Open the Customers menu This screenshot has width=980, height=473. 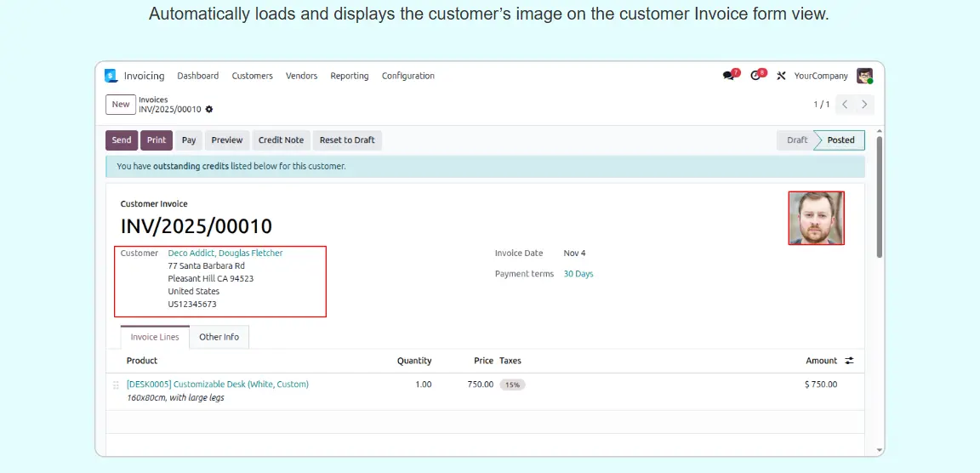point(252,76)
